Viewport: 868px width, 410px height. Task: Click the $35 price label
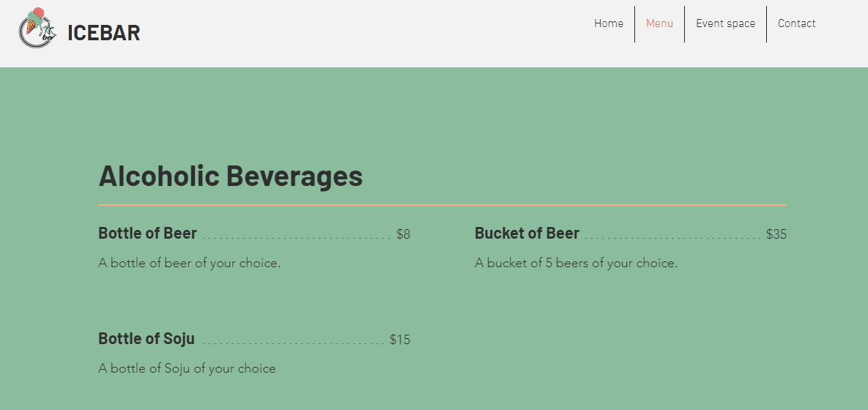coord(776,235)
